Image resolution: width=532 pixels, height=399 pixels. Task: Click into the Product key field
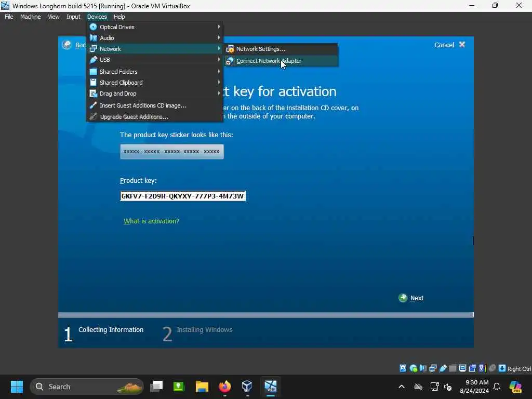[x=183, y=196]
